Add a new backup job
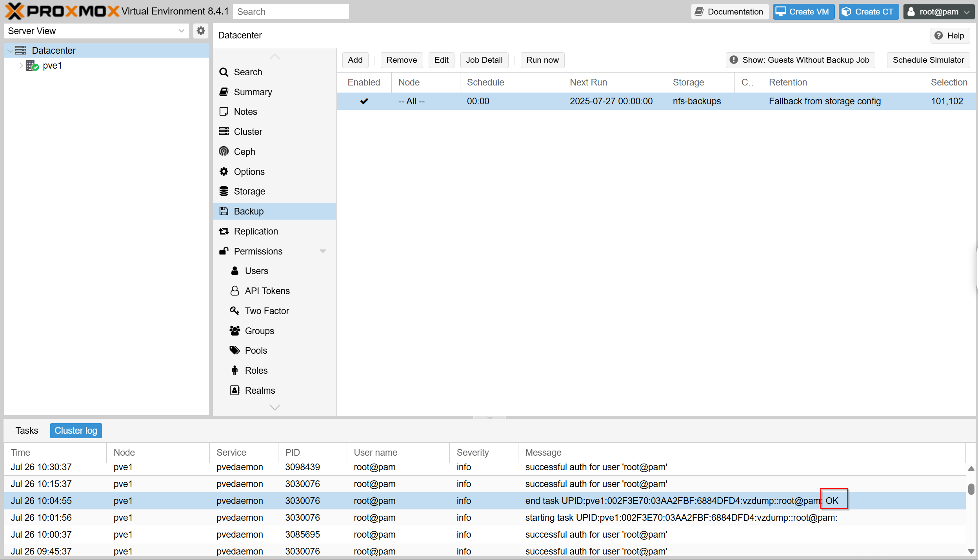Viewport: 978px width, 560px height. pyautogui.click(x=355, y=60)
